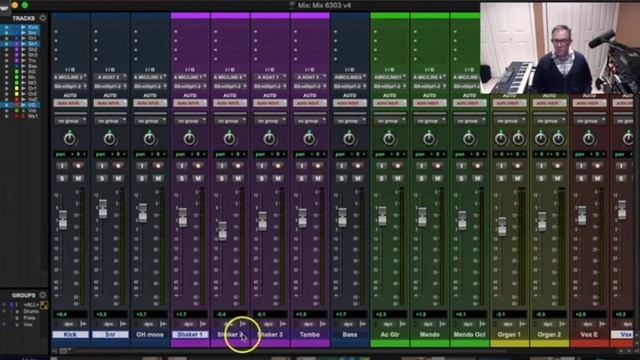Click the ALL group color icon in Groups
640x360 pixels.
(x=44, y=305)
